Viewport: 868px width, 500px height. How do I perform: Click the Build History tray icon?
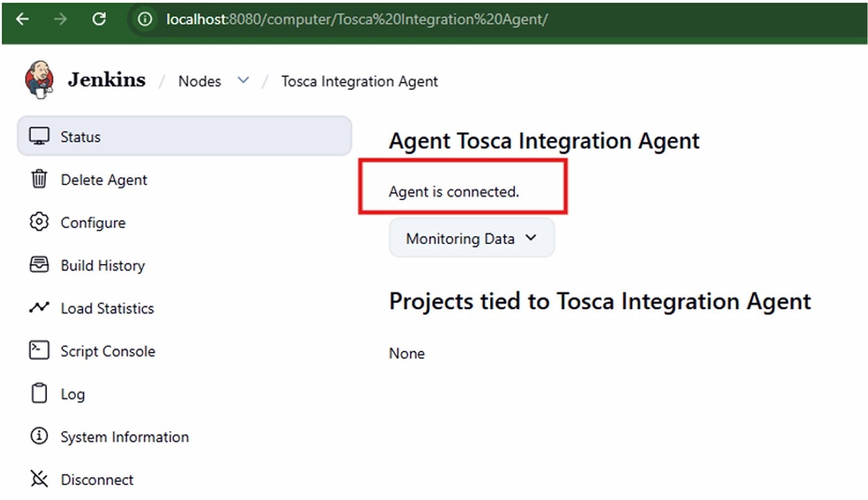point(39,265)
